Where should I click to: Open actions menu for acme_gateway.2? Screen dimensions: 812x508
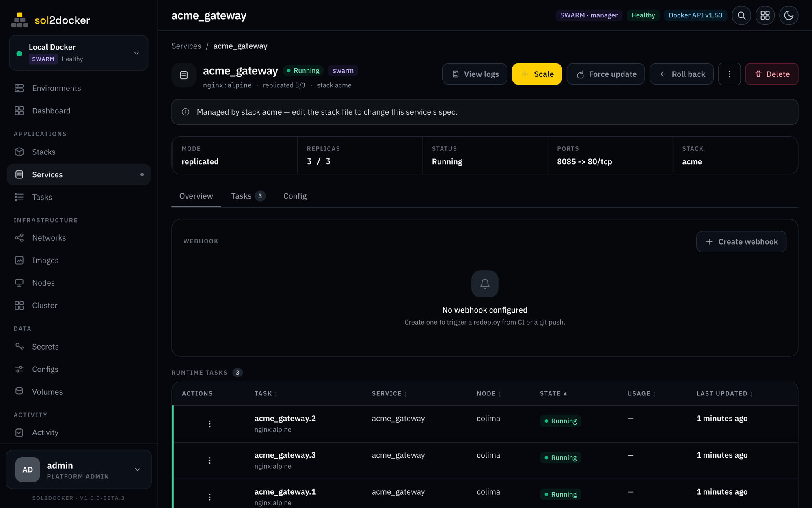coord(209,424)
